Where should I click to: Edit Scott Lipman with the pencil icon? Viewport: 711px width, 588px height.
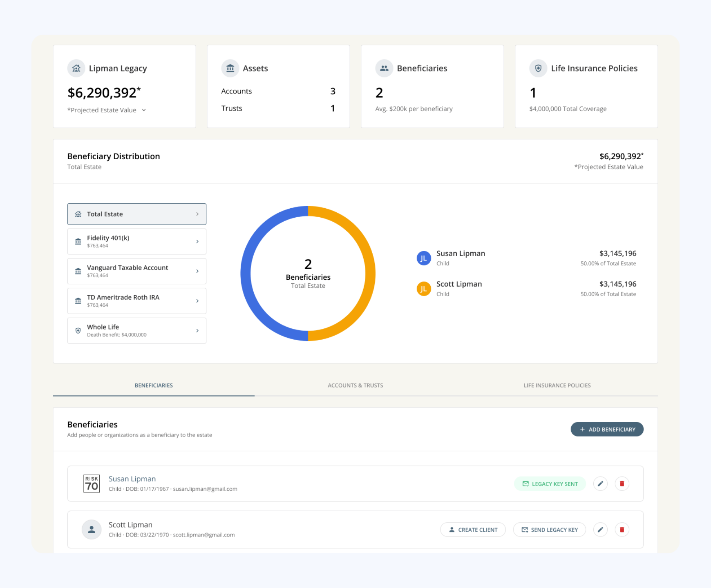point(600,530)
